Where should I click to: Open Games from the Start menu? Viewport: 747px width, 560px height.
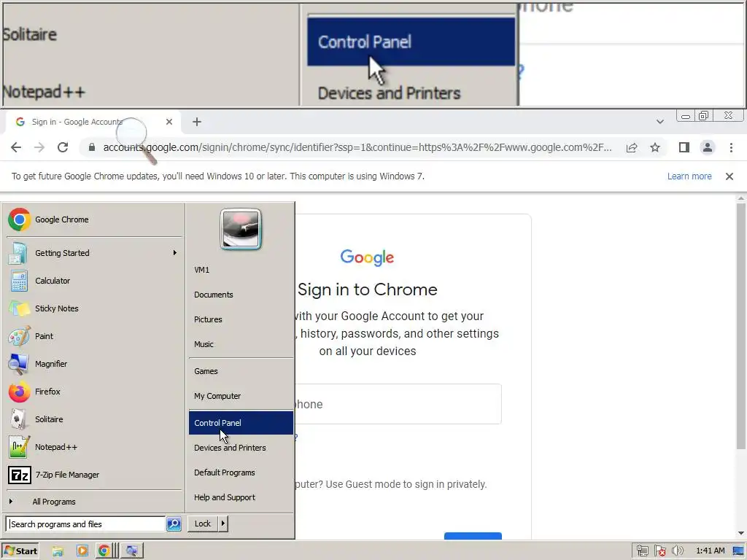(241, 371)
